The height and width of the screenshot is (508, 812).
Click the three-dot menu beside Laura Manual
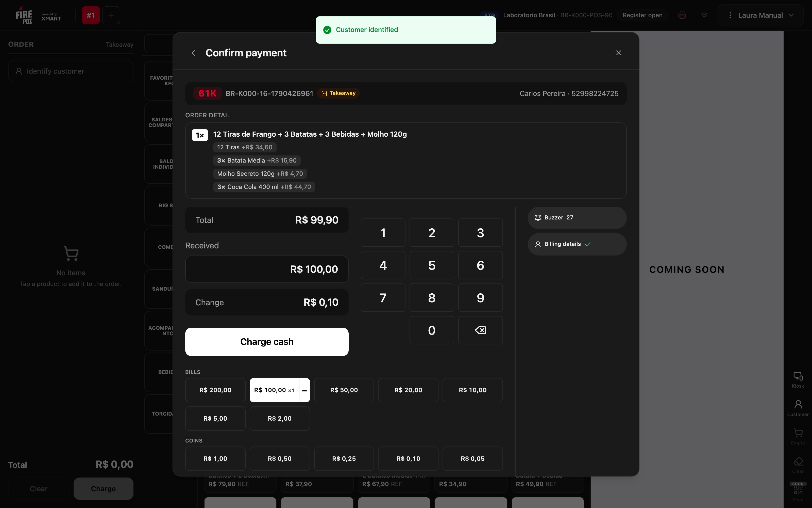(730, 15)
